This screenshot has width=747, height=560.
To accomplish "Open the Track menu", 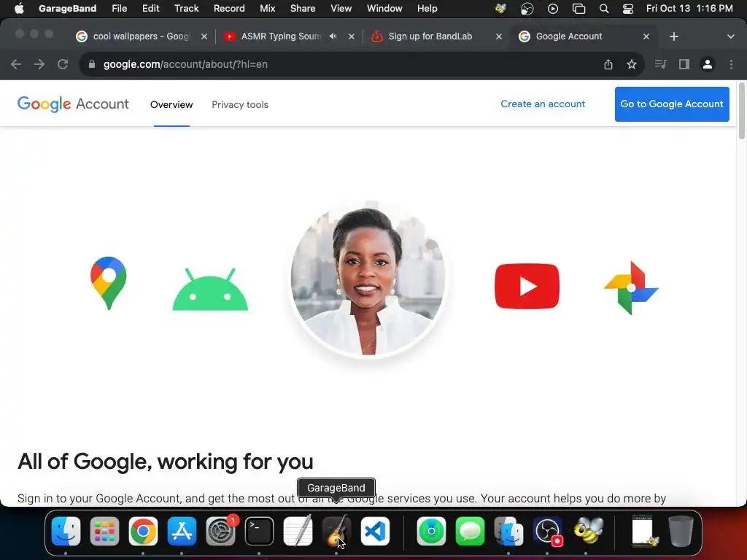I will (186, 9).
